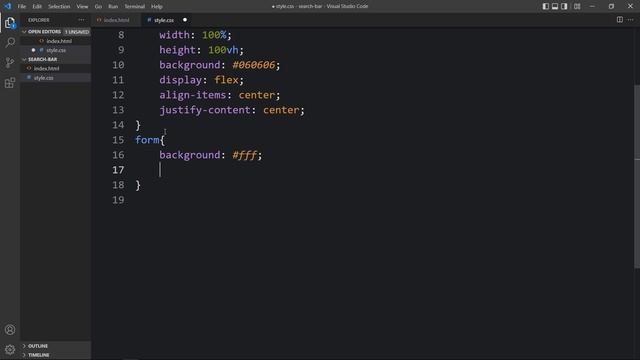The image size is (640, 360).
Task: Expand the Timeline section
Action: point(24,355)
